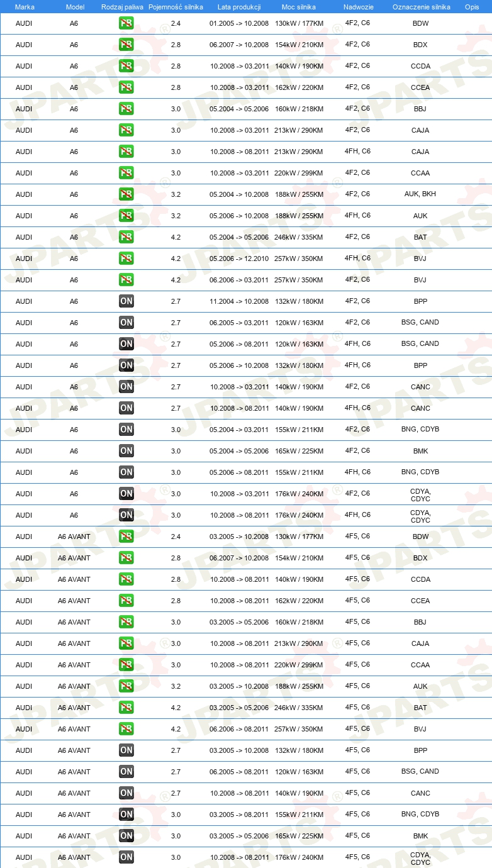Image resolution: width=492 pixels, height=868 pixels.
Task: Click the 4FH, C6 cell in the 3.2 AUK row
Action: click(x=357, y=216)
